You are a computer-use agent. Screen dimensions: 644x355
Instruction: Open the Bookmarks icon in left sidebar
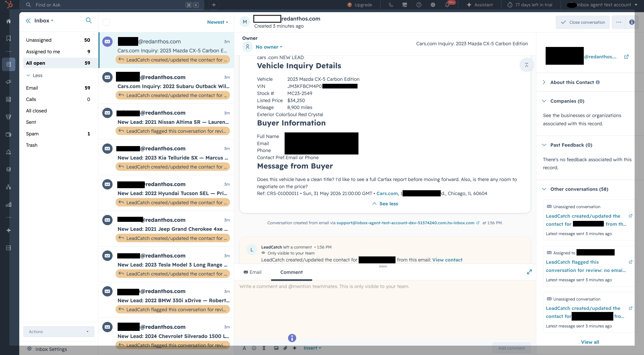(x=8, y=39)
